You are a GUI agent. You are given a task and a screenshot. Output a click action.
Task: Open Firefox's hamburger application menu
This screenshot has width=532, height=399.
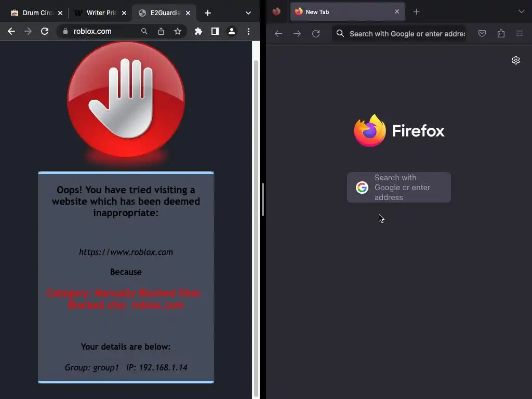(520, 34)
